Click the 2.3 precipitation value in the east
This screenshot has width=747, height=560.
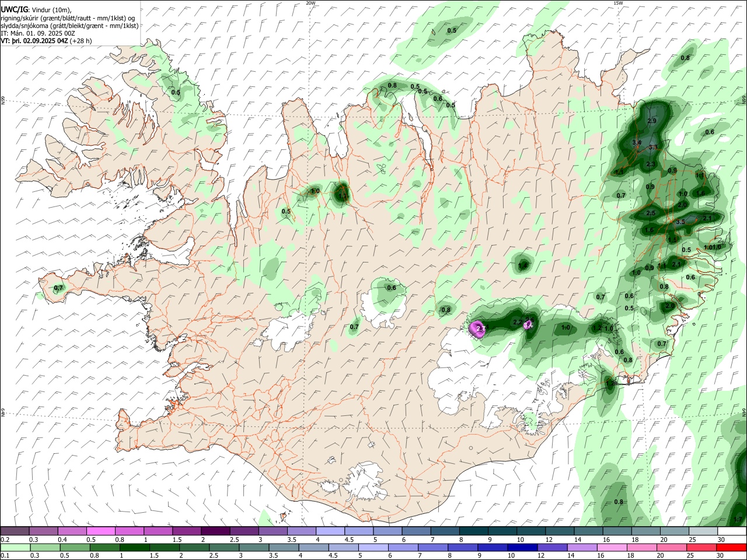(x=651, y=164)
